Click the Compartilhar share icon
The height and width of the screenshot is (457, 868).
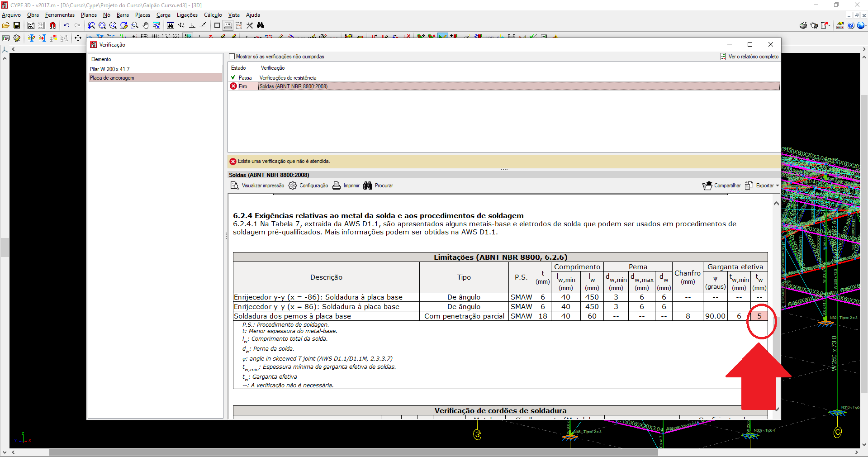[x=707, y=186]
